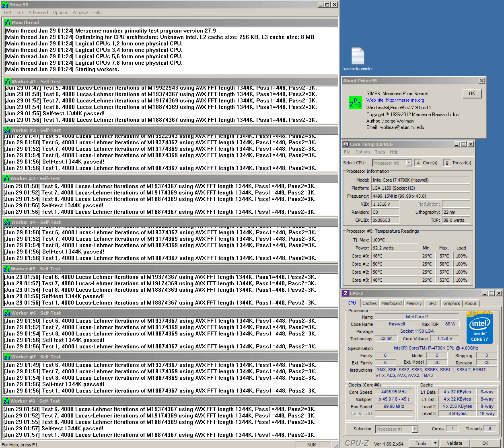Open the Help menu in Core Temp
The image size is (504, 448).
(394, 152)
